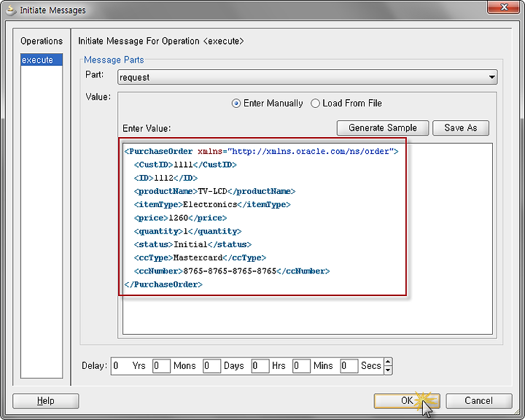The width and height of the screenshot is (525, 420).
Task: Focus the Hrs delay input field
Action: (260, 366)
